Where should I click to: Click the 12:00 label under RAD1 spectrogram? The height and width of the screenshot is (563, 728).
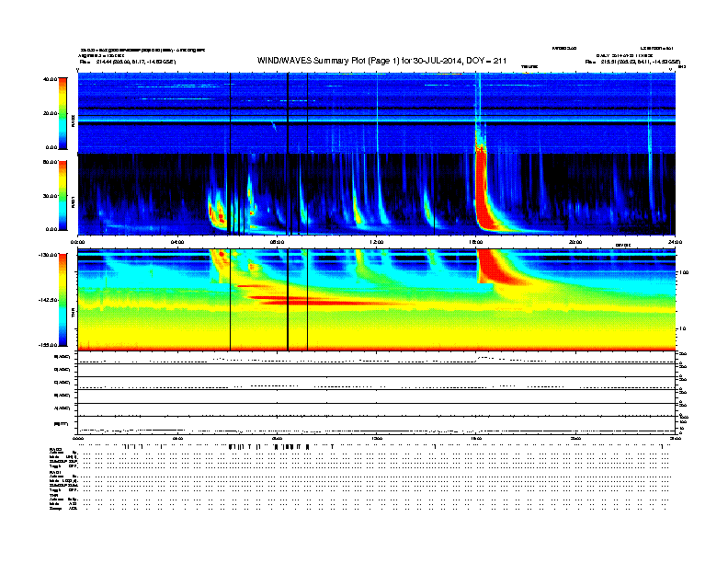377,242
